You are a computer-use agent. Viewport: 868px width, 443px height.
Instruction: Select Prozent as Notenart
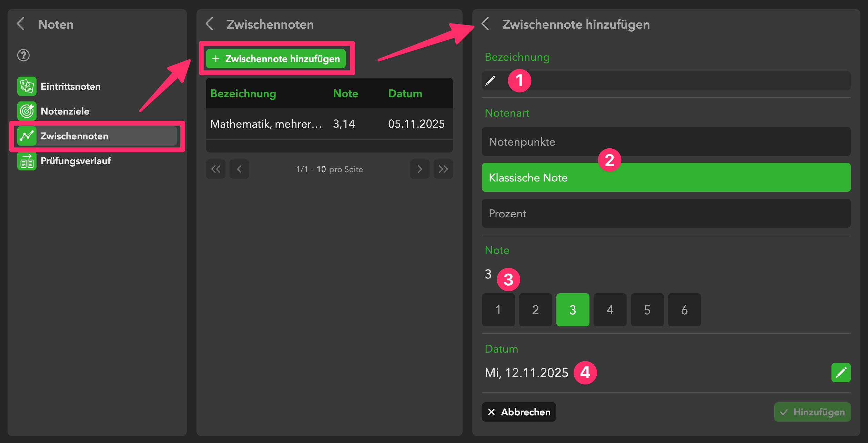coord(666,214)
